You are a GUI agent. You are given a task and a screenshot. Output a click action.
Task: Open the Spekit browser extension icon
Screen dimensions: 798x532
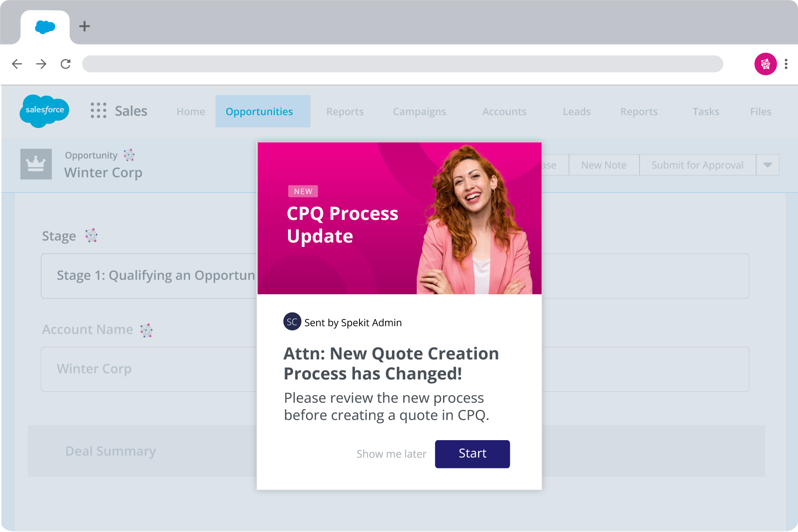coord(765,64)
